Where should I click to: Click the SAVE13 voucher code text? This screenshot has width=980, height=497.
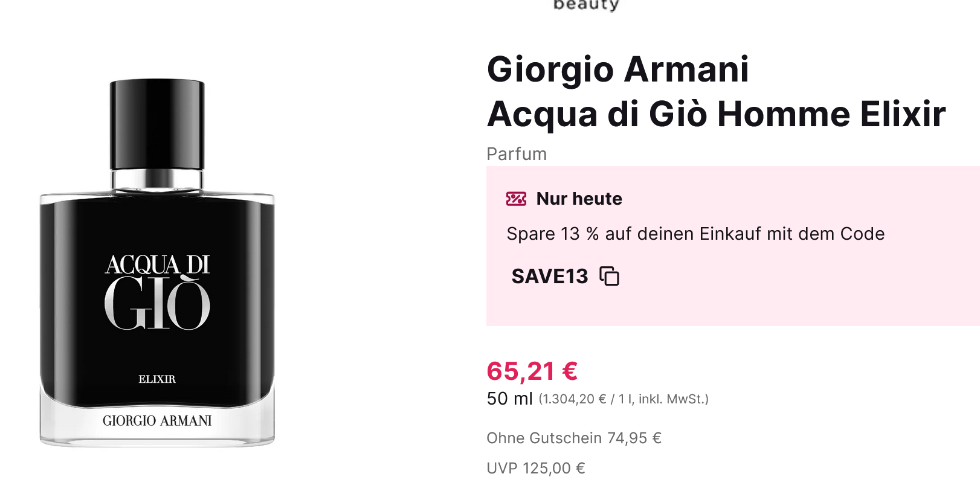[x=549, y=276]
